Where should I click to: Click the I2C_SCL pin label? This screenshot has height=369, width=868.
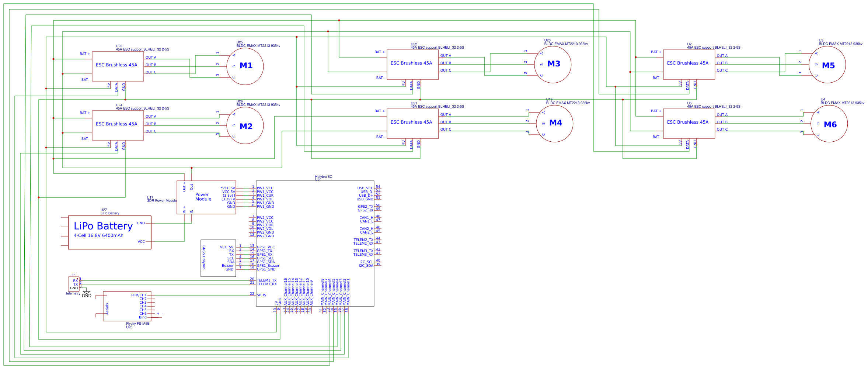click(x=366, y=262)
